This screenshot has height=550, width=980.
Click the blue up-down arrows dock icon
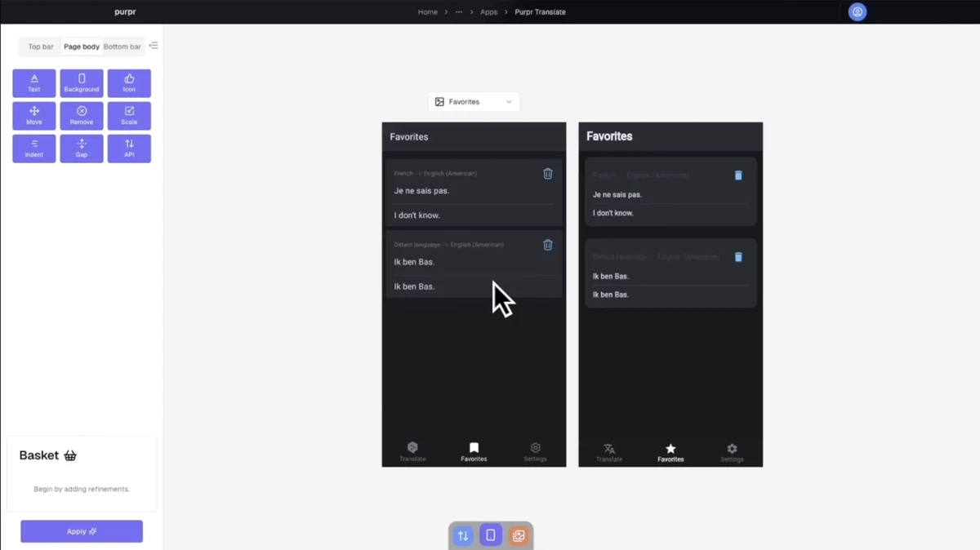click(x=463, y=536)
